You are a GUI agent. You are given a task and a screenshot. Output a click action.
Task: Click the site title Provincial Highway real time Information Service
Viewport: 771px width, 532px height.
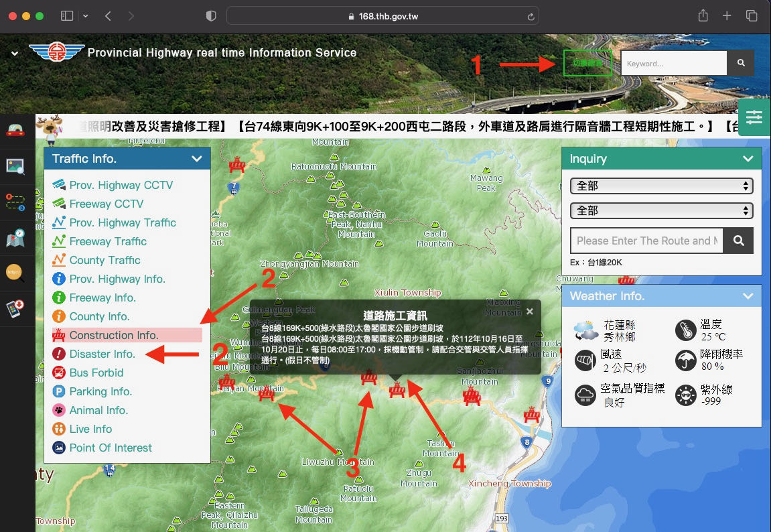click(222, 53)
